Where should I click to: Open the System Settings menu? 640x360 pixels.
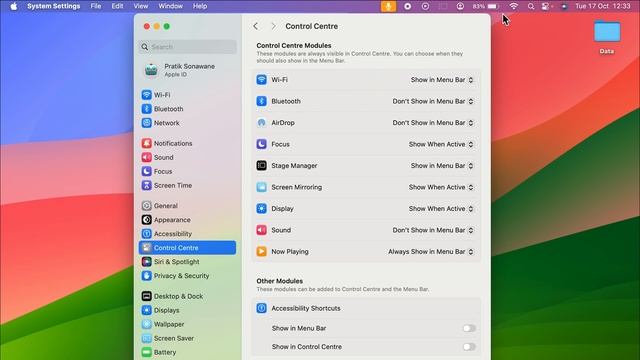point(53,6)
